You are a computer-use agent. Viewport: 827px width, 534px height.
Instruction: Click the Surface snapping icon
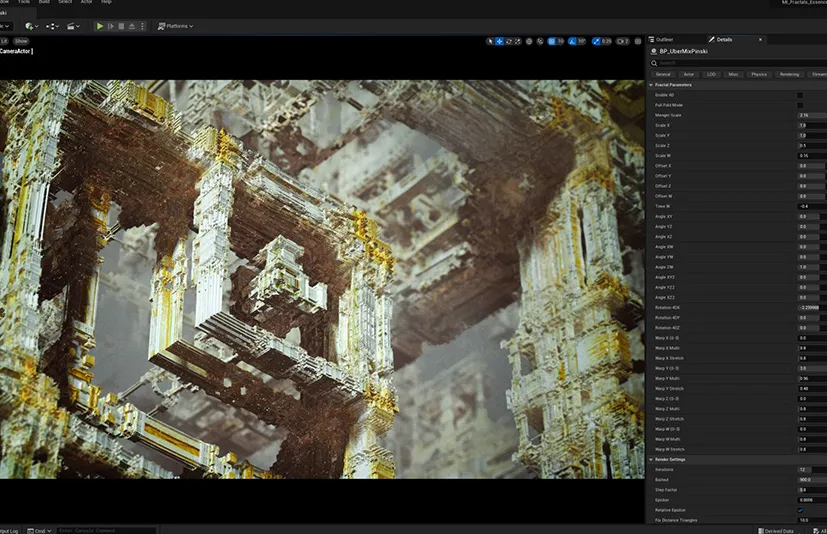[540, 41]
